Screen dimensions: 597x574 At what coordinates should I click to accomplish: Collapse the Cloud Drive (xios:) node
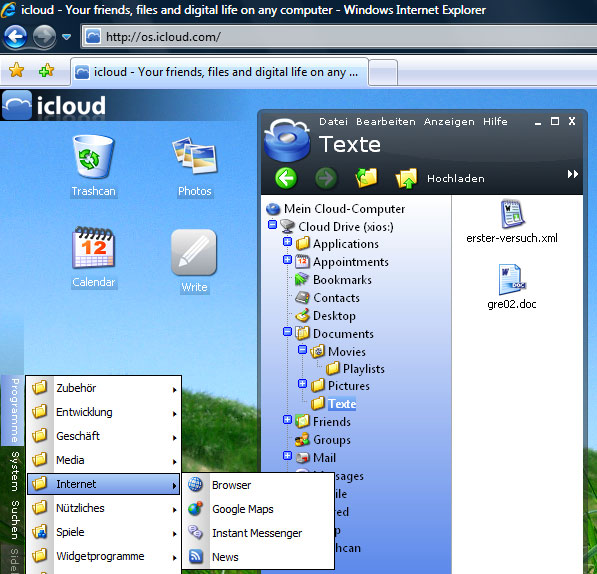[272, 225]
